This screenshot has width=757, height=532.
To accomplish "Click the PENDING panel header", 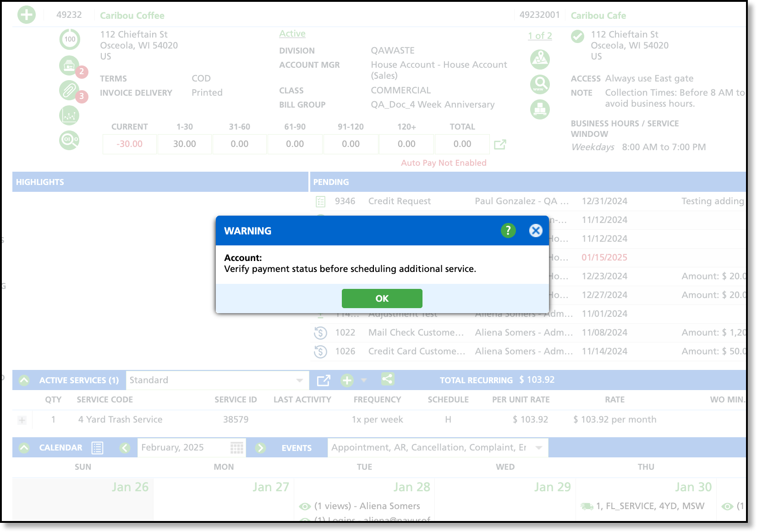I will (528, 182).
